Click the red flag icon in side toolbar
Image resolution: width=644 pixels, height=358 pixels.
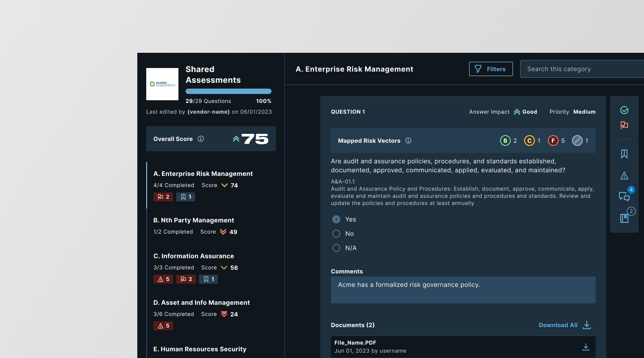(624, 125)
